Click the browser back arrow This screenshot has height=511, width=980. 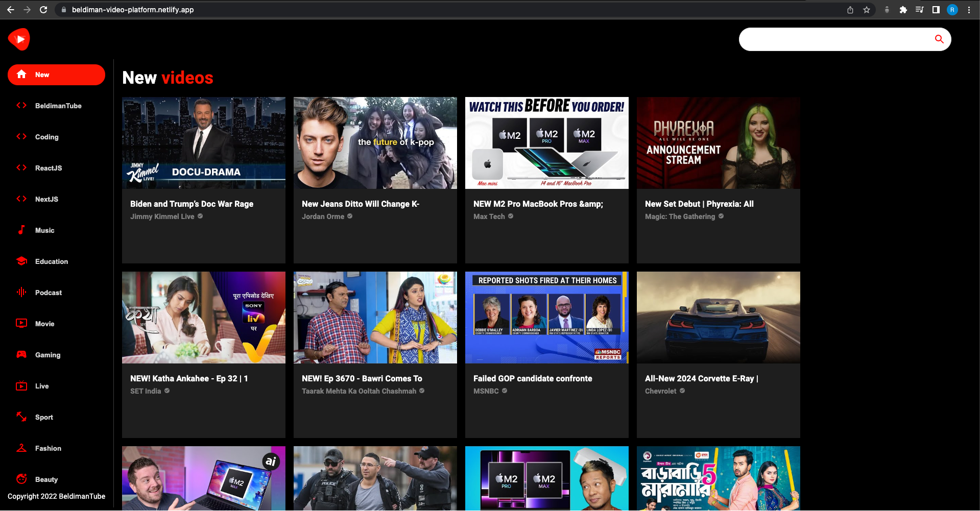coord(11,10)
